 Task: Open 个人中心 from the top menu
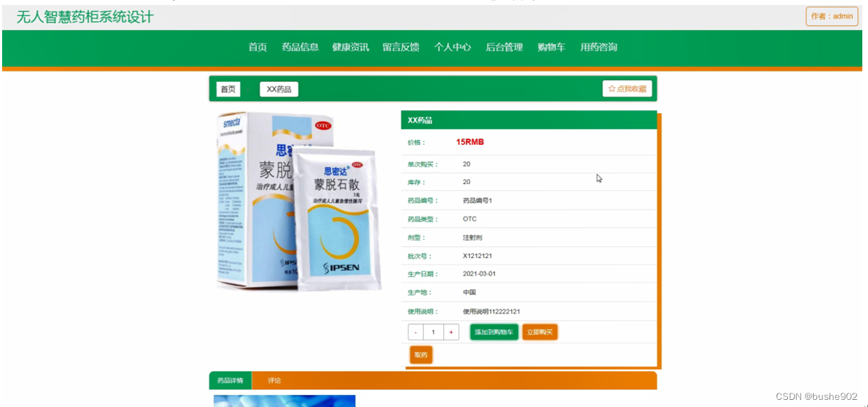453,47
